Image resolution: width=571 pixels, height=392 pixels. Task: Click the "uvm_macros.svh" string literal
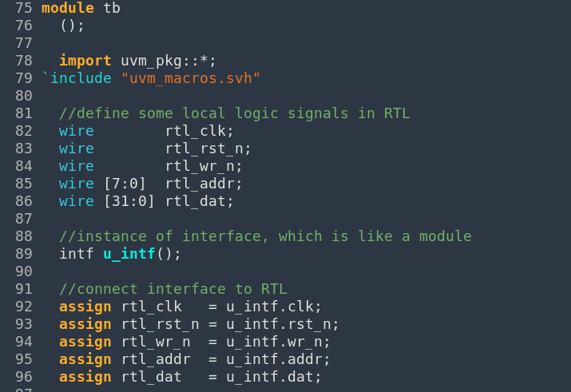point(191,78)
